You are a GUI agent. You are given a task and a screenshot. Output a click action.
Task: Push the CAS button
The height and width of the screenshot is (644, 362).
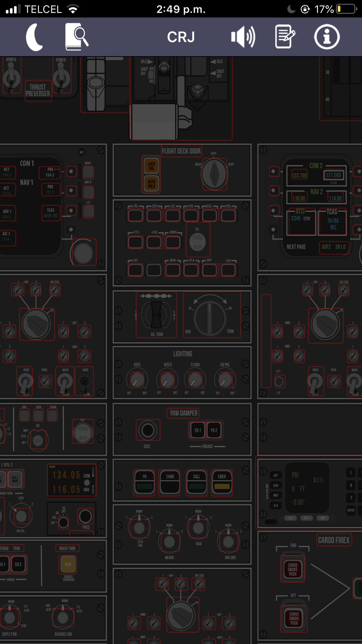point(136,270)
